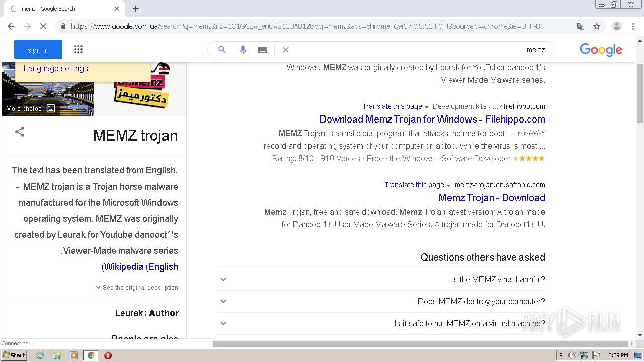The width and height of the screenshot is (644, 362).
Task: Open the on-screen keyboard input tool
Action: (262, 50)
